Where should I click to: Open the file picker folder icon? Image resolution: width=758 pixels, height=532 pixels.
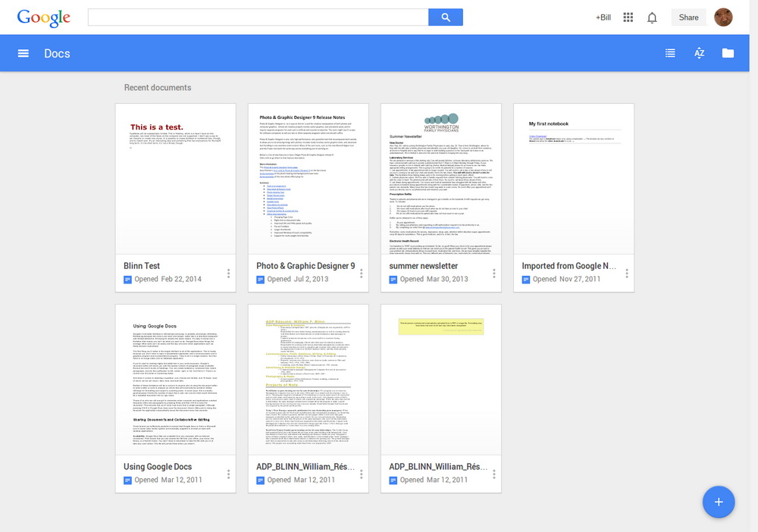(728, 53)
